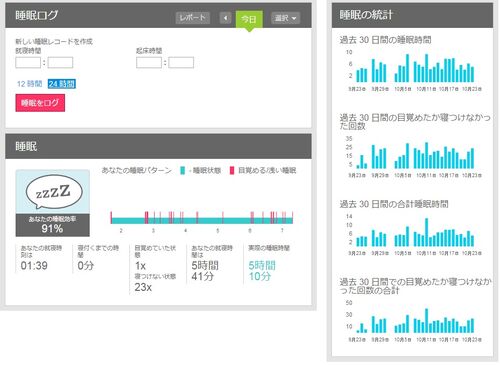Go to previous day arrow
Screen dimensions: 500x365
click(x=225, y=18)
